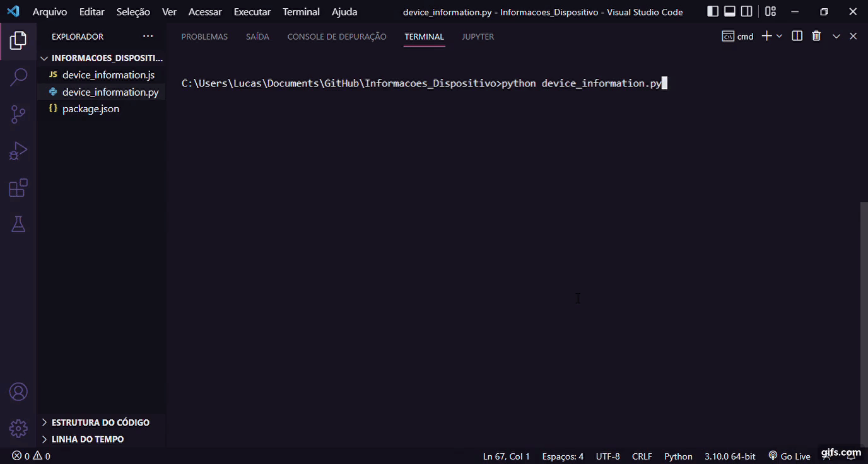Click the errors and warnings count in status bar
The image size is (868, 464).
pos(31,456)
